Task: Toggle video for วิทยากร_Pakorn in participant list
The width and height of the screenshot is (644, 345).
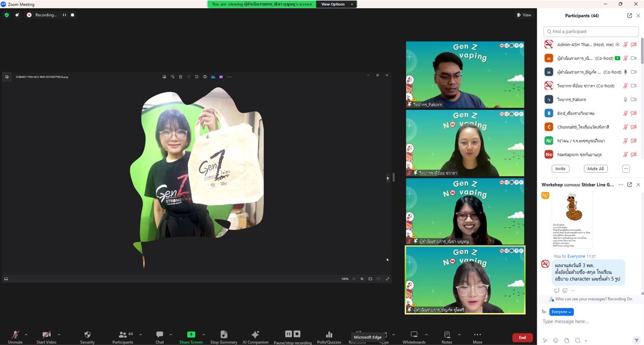Action: 634,100
